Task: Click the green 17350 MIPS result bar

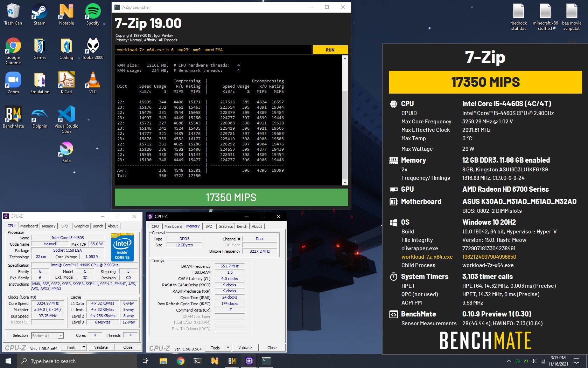Action: coord(231,197)
